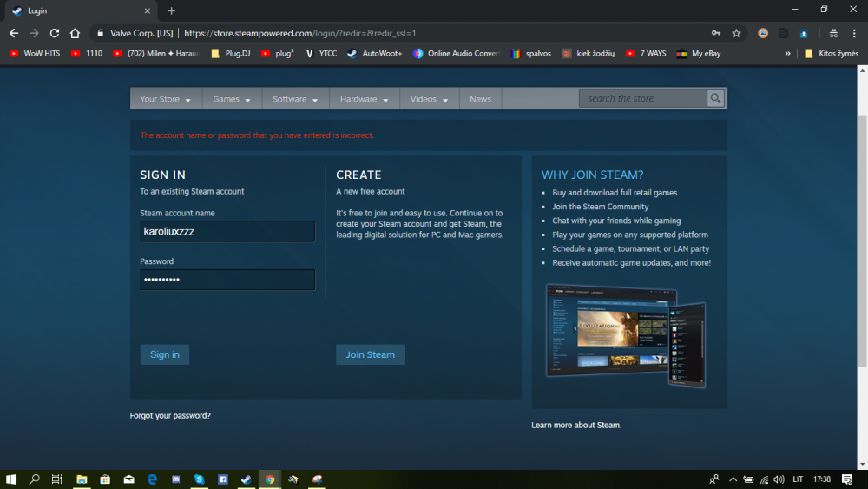Open the AutoWoot+ bookmark
868x489 pixels.
375,54
